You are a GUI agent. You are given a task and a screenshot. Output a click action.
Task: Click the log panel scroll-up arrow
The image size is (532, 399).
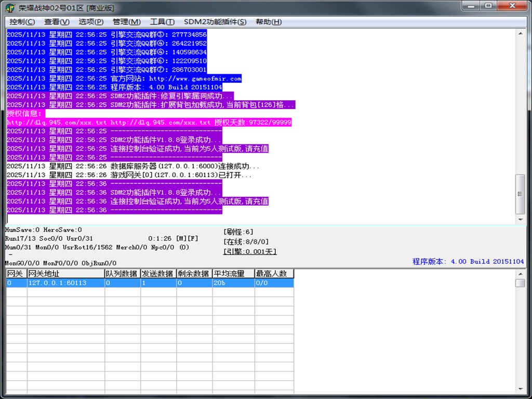tap(520, 33)
